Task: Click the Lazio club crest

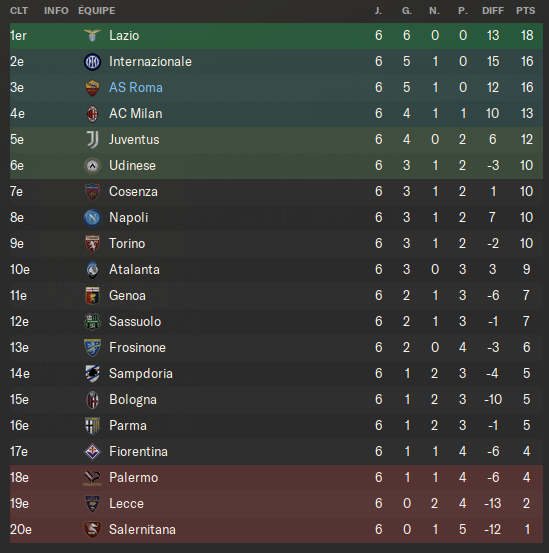Action: tap(92, 36)
